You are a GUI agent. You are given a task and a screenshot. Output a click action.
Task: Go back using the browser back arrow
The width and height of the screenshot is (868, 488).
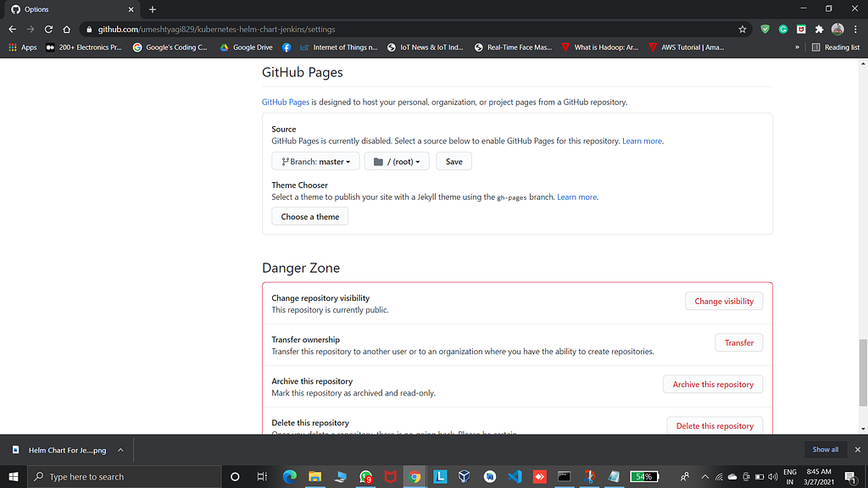(x=12, y=30)
